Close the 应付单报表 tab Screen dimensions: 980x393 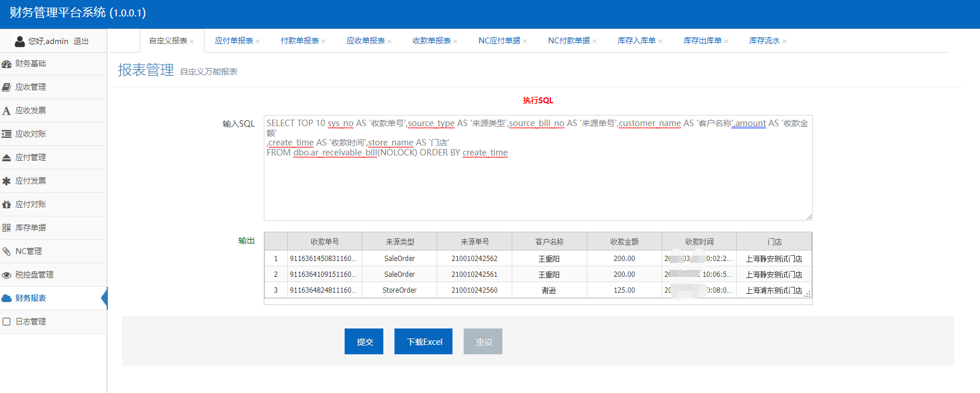point(258,42)
